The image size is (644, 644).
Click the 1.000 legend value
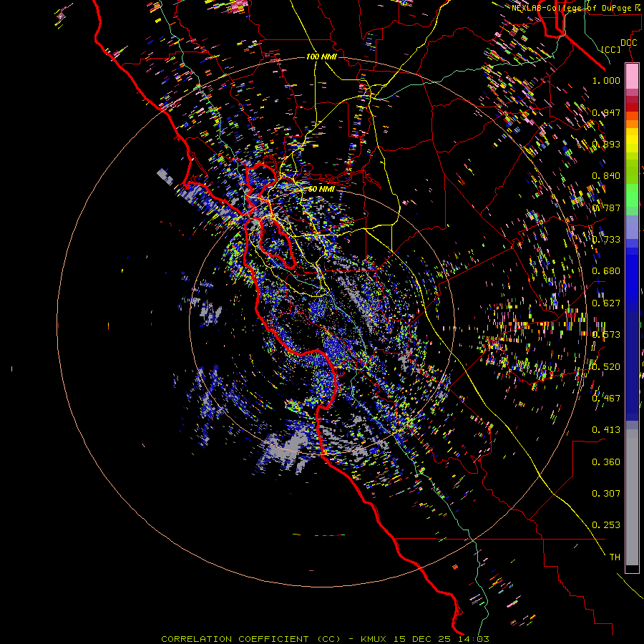coord(606,80)
